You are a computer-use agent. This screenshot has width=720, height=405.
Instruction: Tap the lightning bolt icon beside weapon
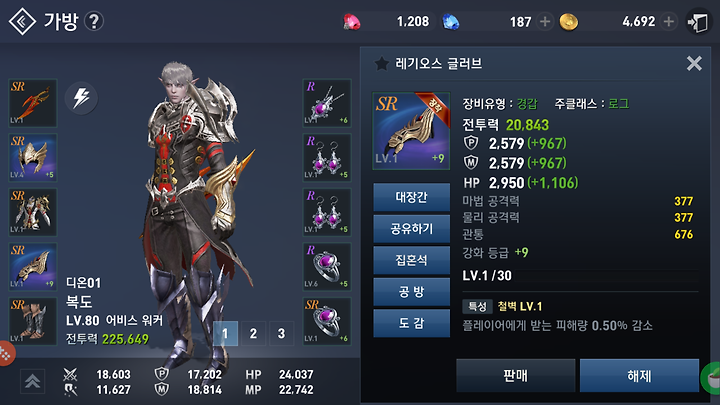81,98
